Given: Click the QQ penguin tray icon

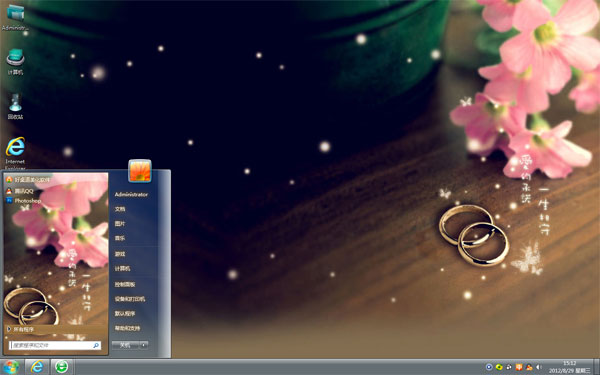Looking at the screenshot, I should (x=529, y=367).
